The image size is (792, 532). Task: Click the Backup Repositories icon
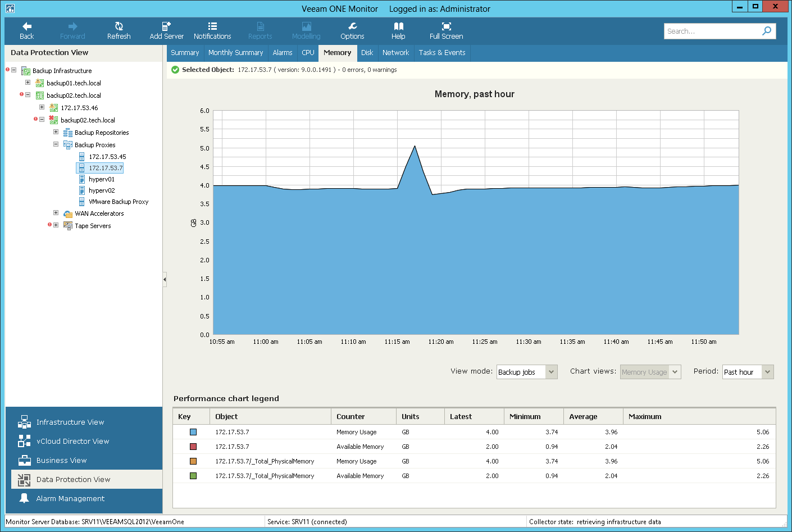pos(67,133)
